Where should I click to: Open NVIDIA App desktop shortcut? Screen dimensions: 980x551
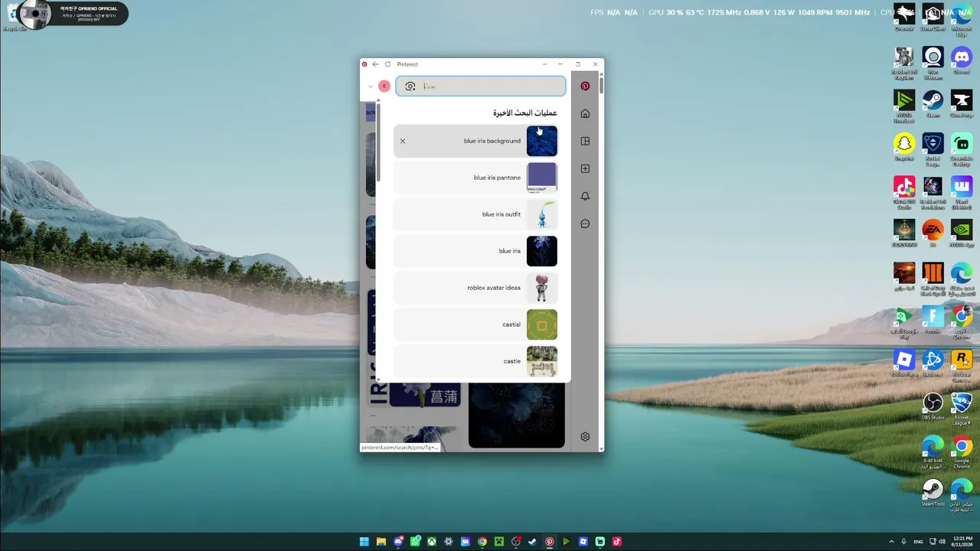(x=962, y=233)
